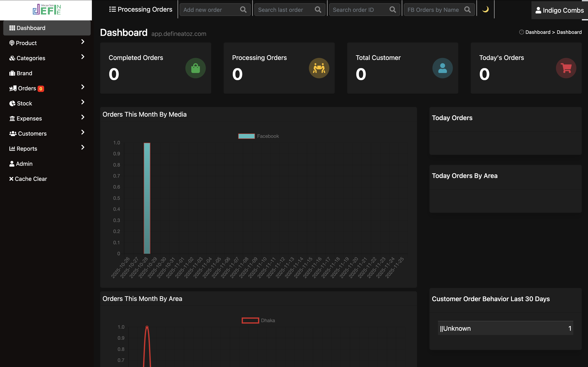Click the padlock icon on Completed Orders card
Screen dimensions: 588x367
click(x=195, y=68)
